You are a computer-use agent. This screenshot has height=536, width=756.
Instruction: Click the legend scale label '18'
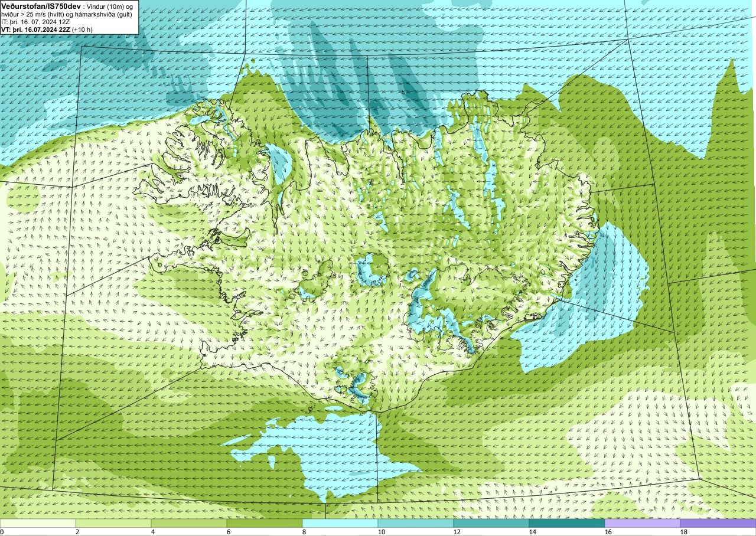684,532
